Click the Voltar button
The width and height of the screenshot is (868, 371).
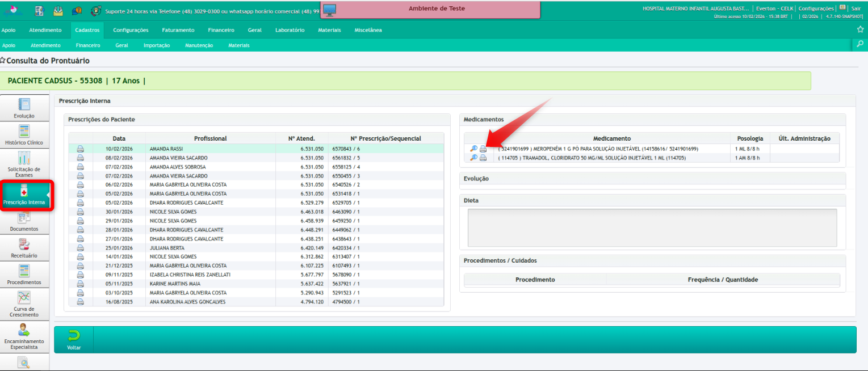[x=74, y=339]
